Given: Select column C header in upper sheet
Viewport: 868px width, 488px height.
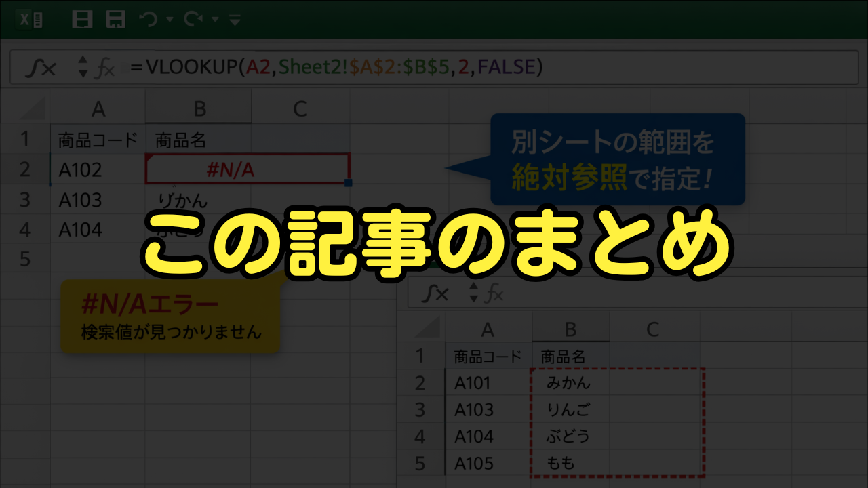Looking at the screenshot, I should [299, 108].
